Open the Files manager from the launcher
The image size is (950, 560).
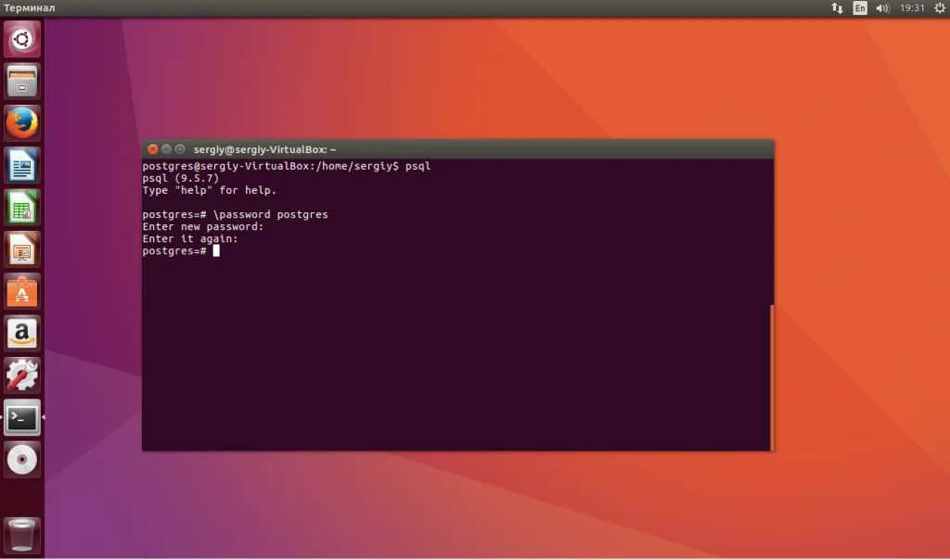22,81
